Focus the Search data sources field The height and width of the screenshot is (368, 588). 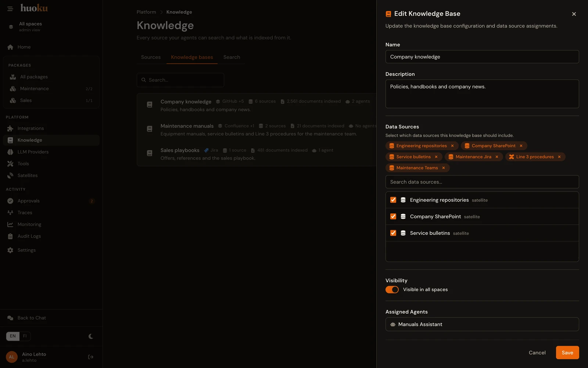click(x=482, y=182)
